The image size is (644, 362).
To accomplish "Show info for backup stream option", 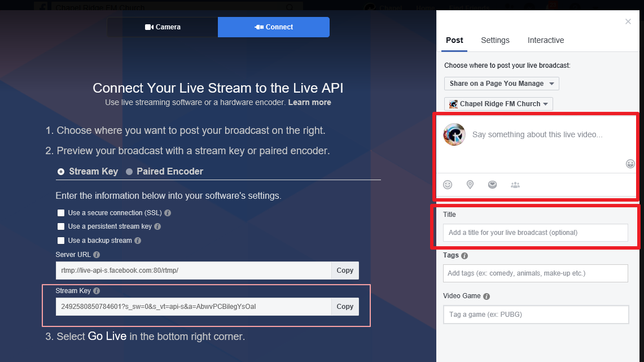I will pyautogui.click(x=138, y=241).
